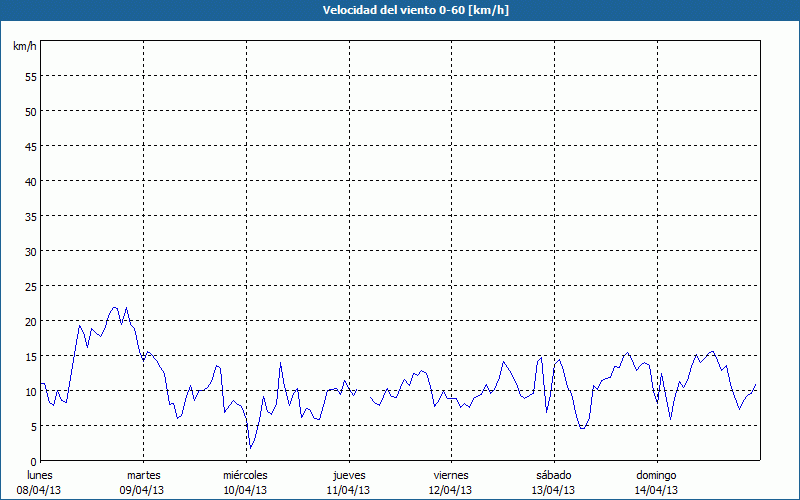Select the 50 y-axis tick label
Viewport: 800px width, 500px height.
coord(30,111)
